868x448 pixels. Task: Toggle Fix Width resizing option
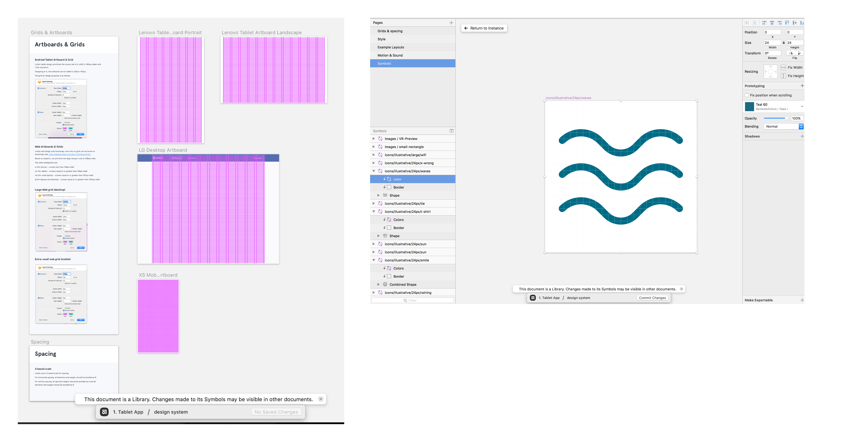pos(783,67)
